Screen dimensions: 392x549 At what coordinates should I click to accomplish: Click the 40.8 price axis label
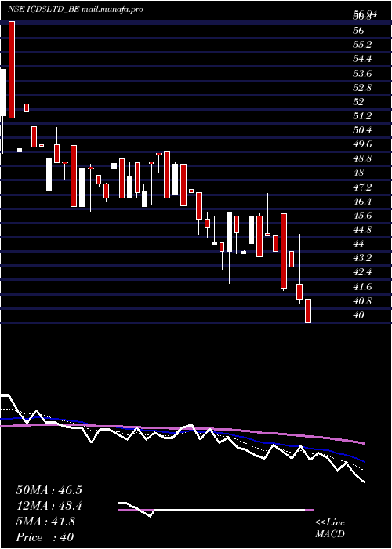click(x=362, y=300)
